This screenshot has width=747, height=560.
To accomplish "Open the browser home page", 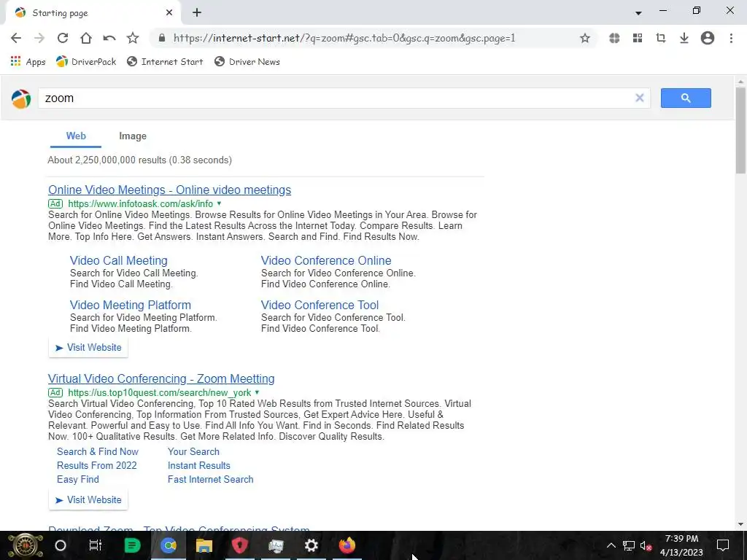I will pos(86,38).
